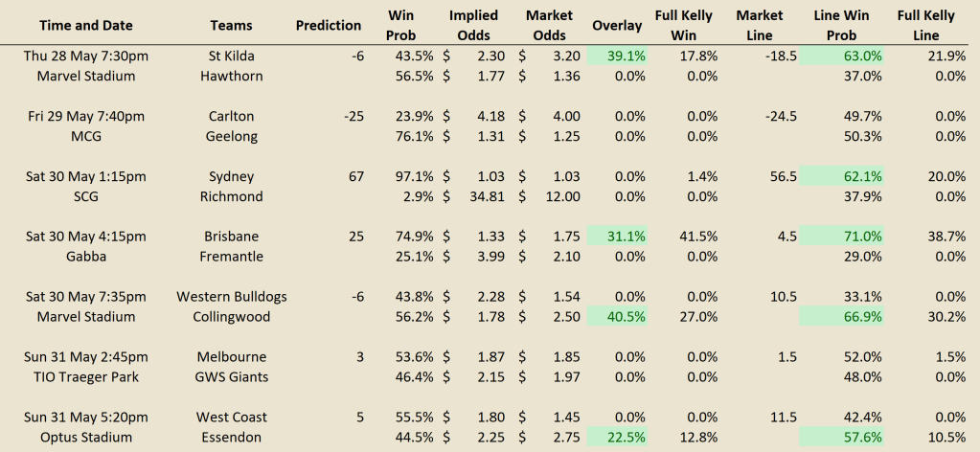Click the GWS Giants team cell
Viewport: 980px width, 452px height.
click(231, 376)
